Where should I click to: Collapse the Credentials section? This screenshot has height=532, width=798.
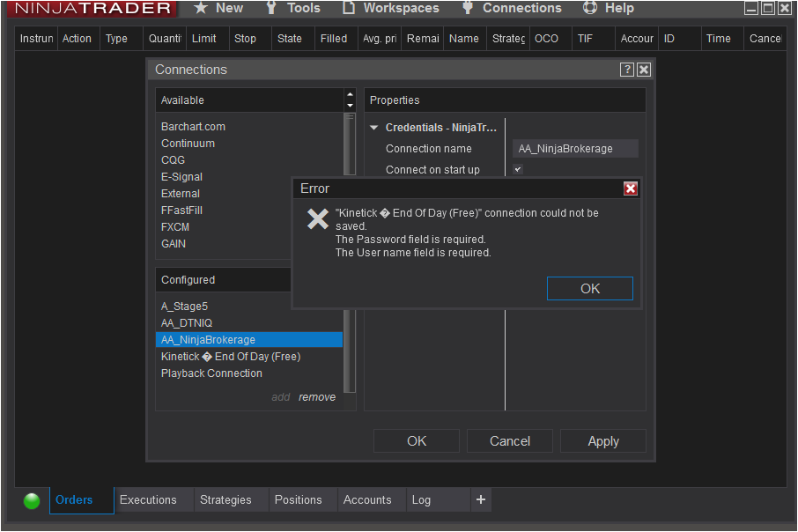point(374,128)
